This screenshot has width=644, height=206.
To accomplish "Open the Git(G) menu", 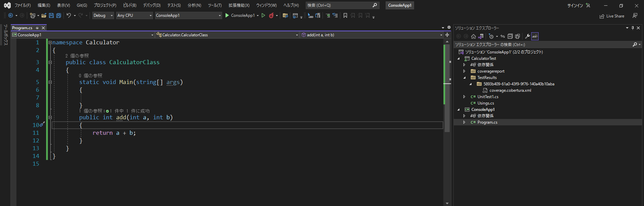I will pos(82,5).
